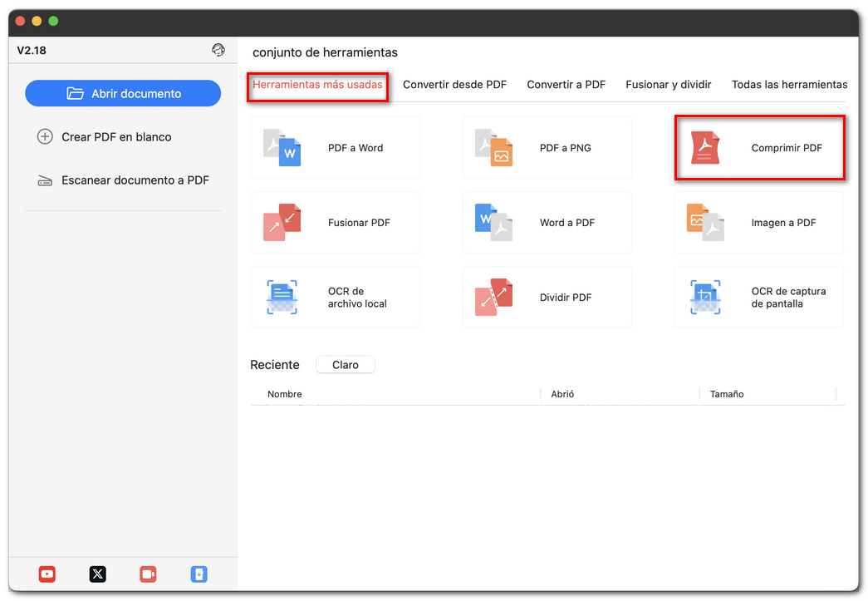Clear recent files with the Claro button
868x601 pixels.
345,364
